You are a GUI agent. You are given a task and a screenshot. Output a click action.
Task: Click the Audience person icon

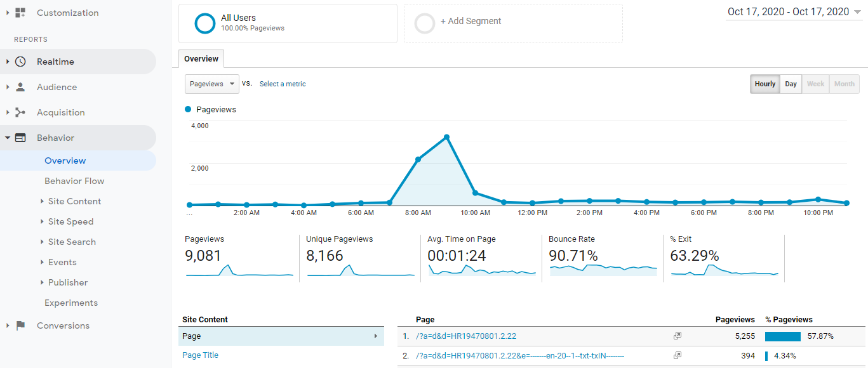pyautogui.click(x=20, y=87)
